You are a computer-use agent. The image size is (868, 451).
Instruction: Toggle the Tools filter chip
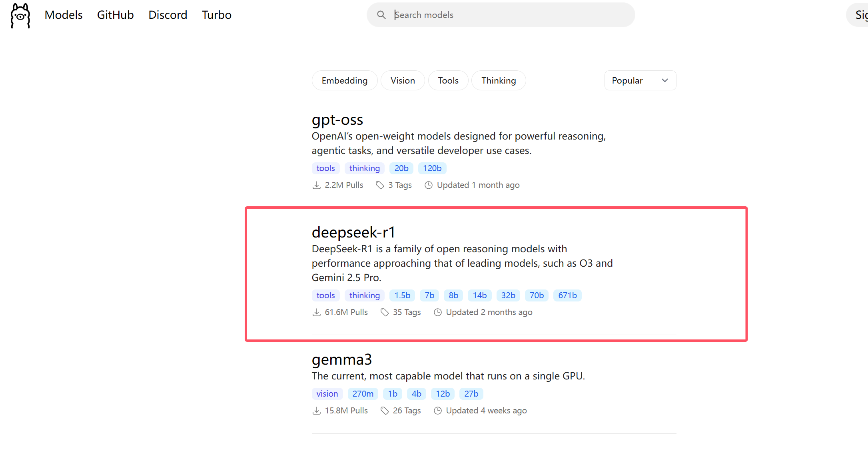click(x=448, y=80)
